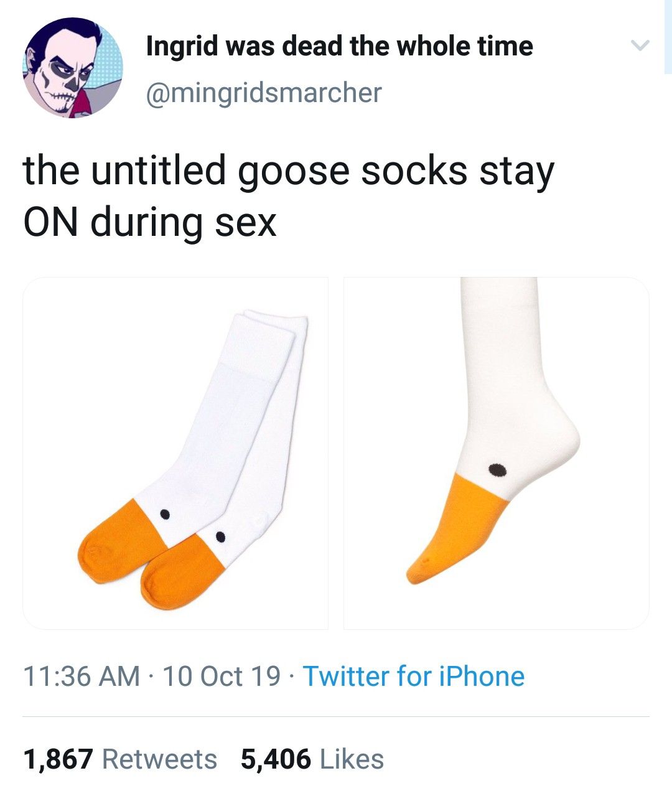Open the right image of sock on foot
Image resolution: width=672 pixels, height=796 pixels.
coord(496,453)
